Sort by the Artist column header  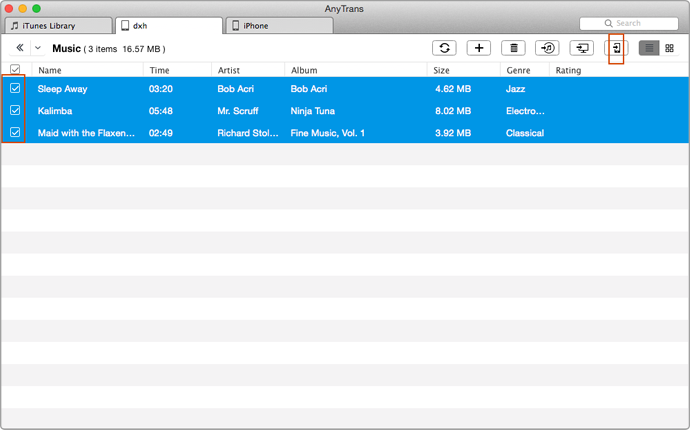229,70
